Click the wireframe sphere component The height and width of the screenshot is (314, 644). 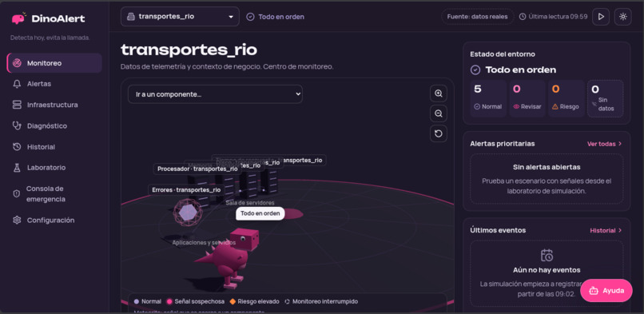[x=188, y=213]
